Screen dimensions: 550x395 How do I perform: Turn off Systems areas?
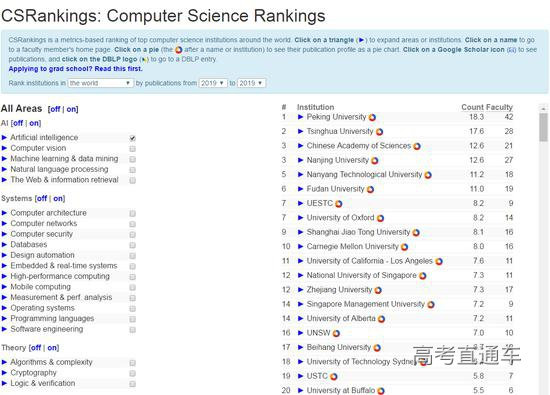tap(42, 198)
